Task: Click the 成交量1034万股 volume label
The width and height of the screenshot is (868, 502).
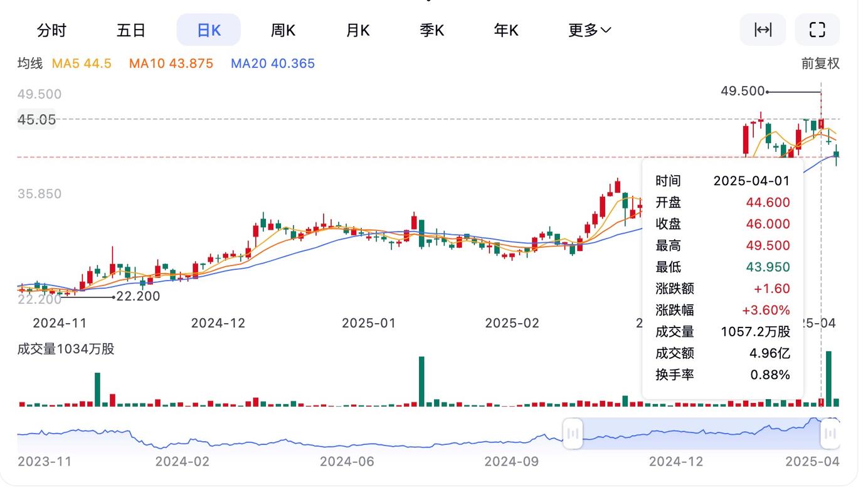Action: click(x=66, y=349)
